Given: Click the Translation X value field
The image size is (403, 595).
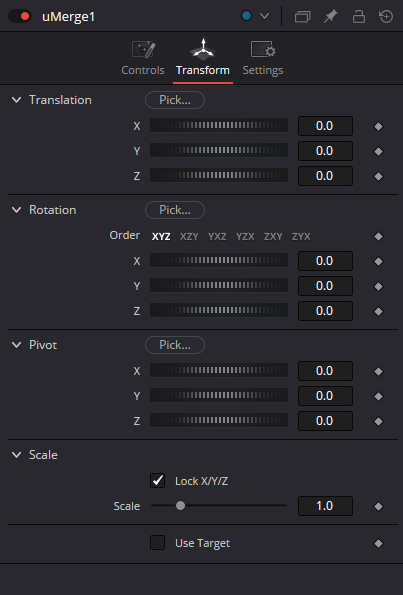Looking at the screenshot, I should [325, 126].
